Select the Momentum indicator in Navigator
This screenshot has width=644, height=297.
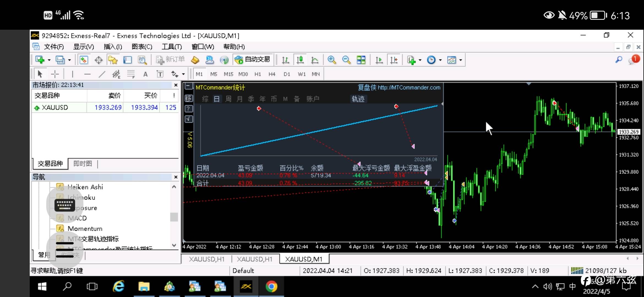pyautogui.click(x=85, y=229)
